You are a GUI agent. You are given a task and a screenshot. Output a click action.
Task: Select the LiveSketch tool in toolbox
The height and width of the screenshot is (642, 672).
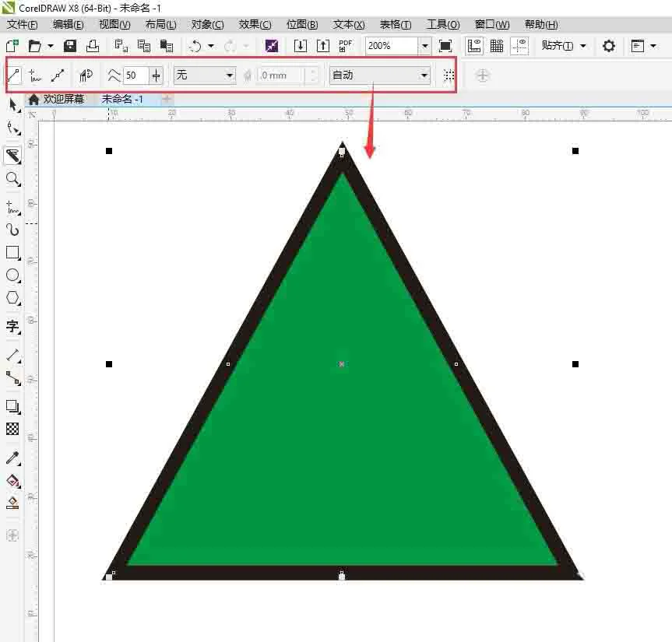(13, 156)
